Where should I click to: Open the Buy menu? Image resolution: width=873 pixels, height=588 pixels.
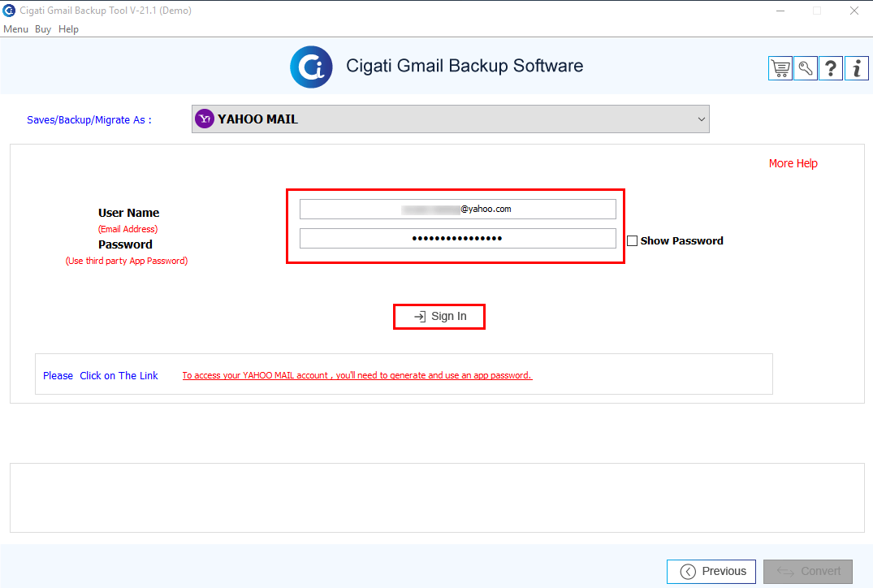tap(43, 29)
